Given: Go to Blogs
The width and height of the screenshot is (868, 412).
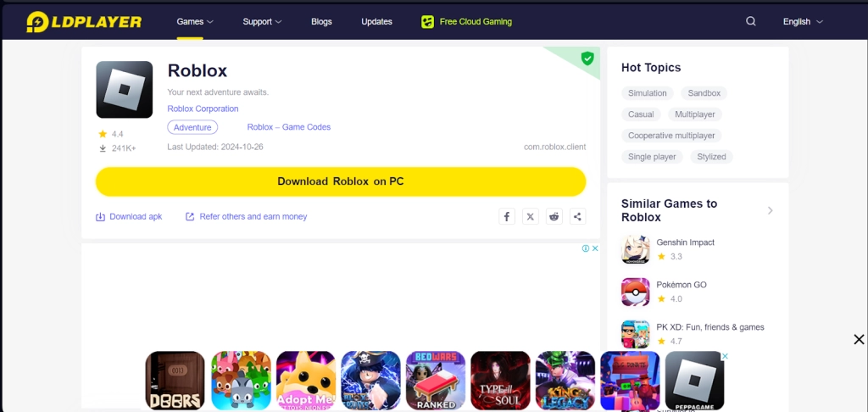Looking at the screenshot, I should click(x=321, y=21).
